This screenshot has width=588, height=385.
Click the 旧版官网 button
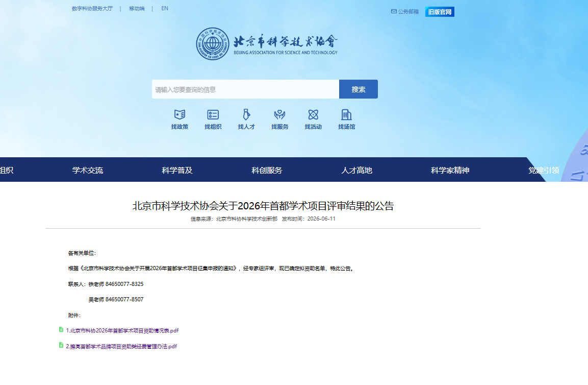440,12
